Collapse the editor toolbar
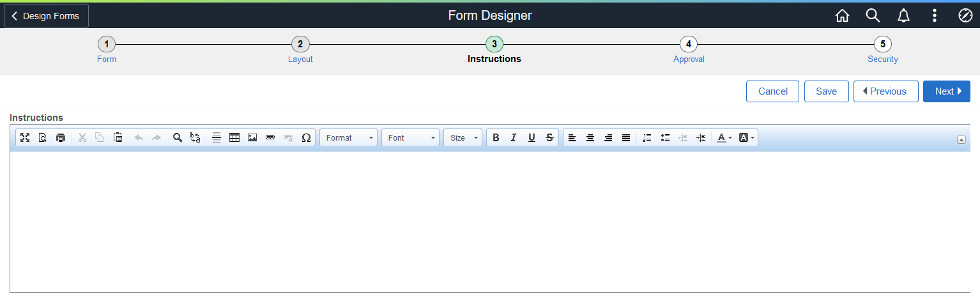 pyautogui.click(x=961, y=139)
